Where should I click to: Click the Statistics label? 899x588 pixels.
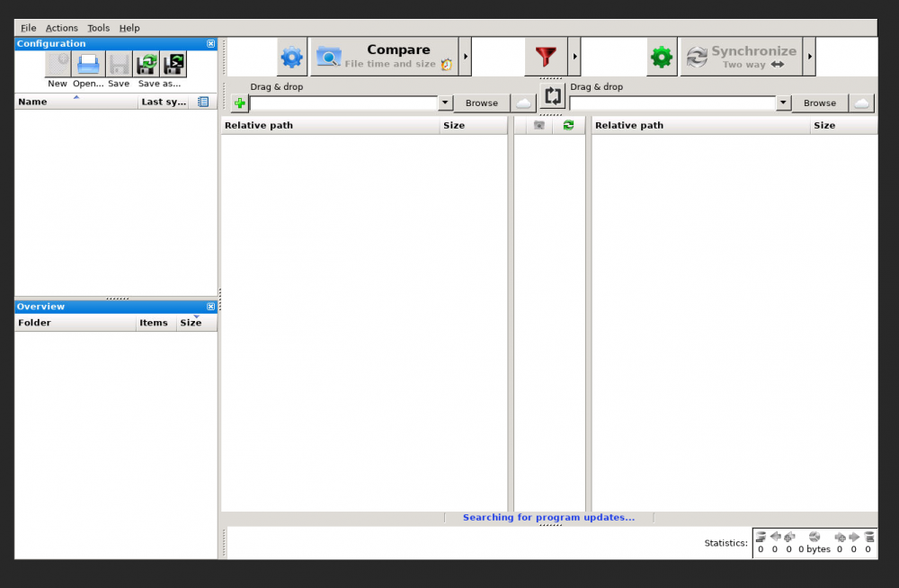point(725,543)
